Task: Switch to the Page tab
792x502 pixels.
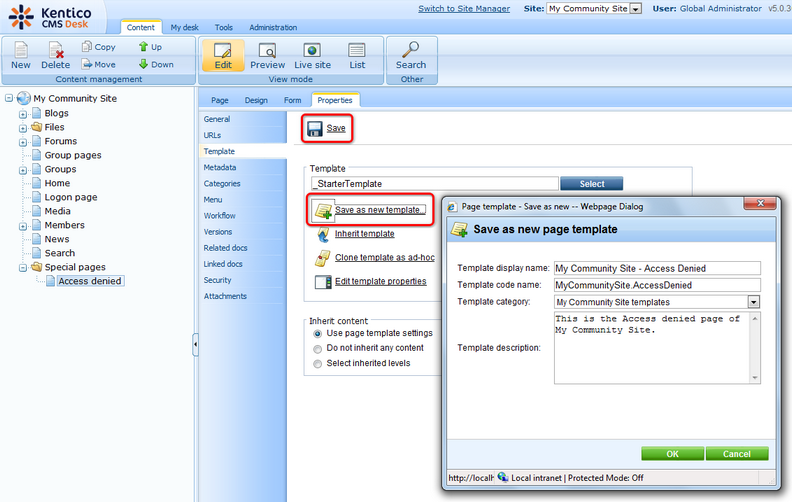Action: pos(220,100)
